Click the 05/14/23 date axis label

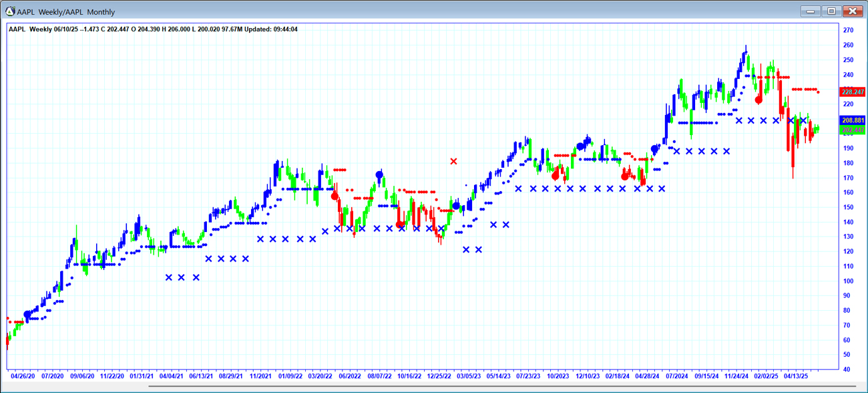point(498,376)
